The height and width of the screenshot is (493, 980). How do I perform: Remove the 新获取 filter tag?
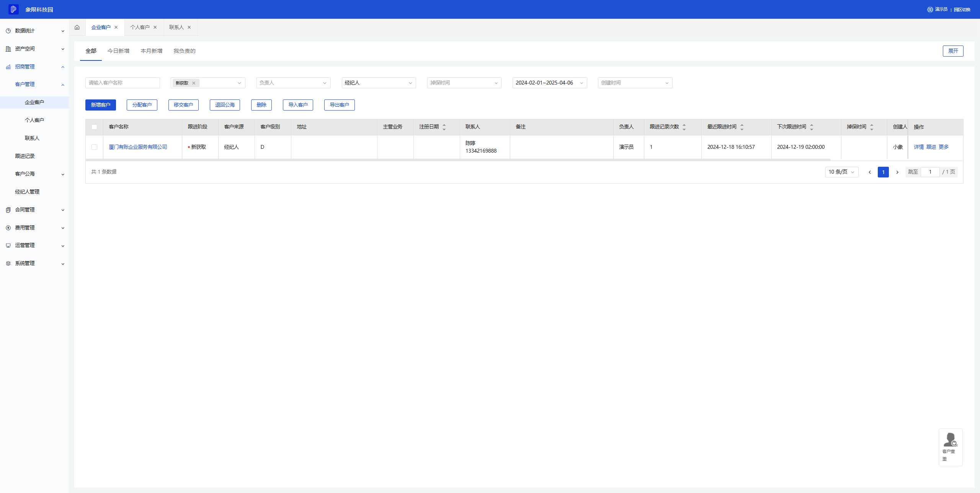point(194,83)
